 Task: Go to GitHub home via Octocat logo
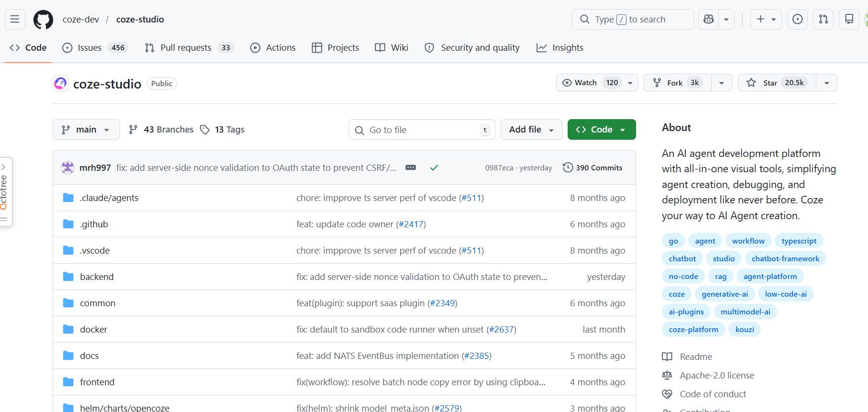tap(43, 20)
